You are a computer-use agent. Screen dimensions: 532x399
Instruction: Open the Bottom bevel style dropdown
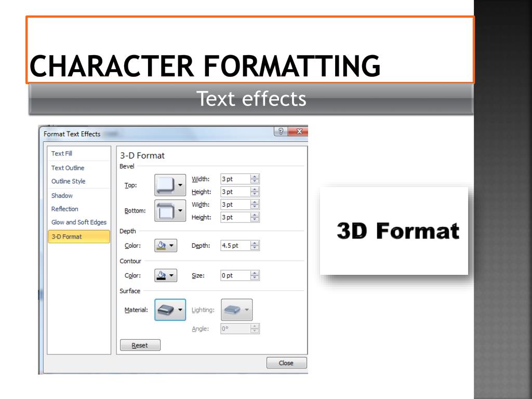pos(170,210)
